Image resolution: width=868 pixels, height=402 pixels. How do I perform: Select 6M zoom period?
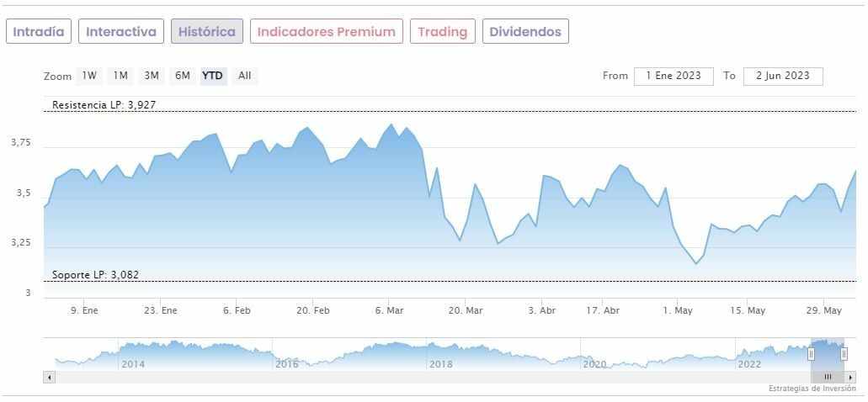pos(183,76)
